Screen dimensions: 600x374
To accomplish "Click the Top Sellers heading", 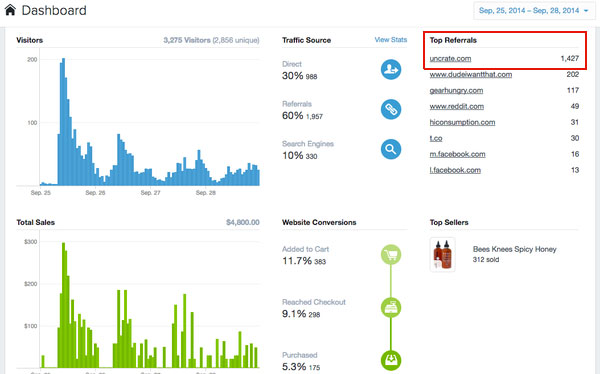I will [449, 222].
